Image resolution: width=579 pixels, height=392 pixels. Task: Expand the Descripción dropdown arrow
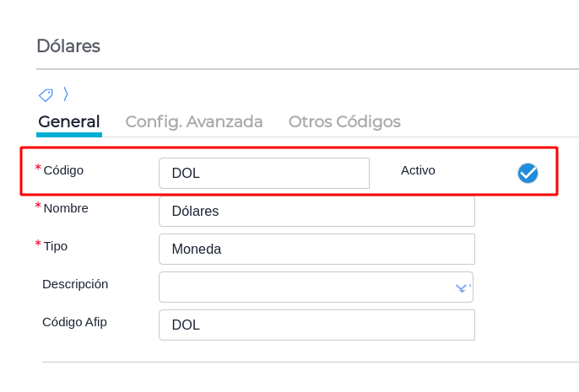pyautogui.click(x=462, y=287)
